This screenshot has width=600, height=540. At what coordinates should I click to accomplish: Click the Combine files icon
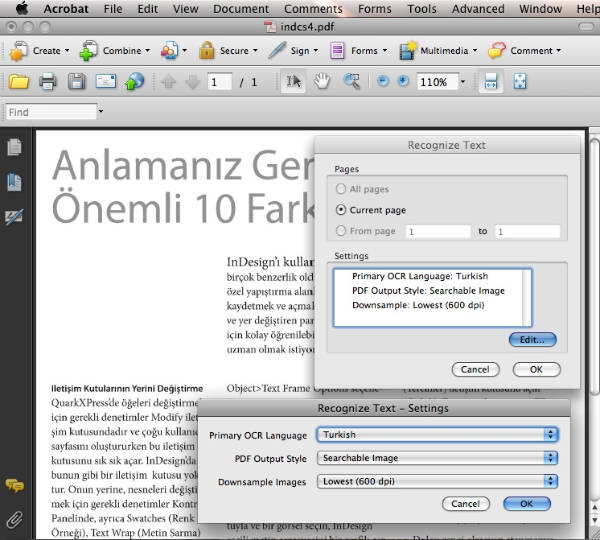point(88,51)
